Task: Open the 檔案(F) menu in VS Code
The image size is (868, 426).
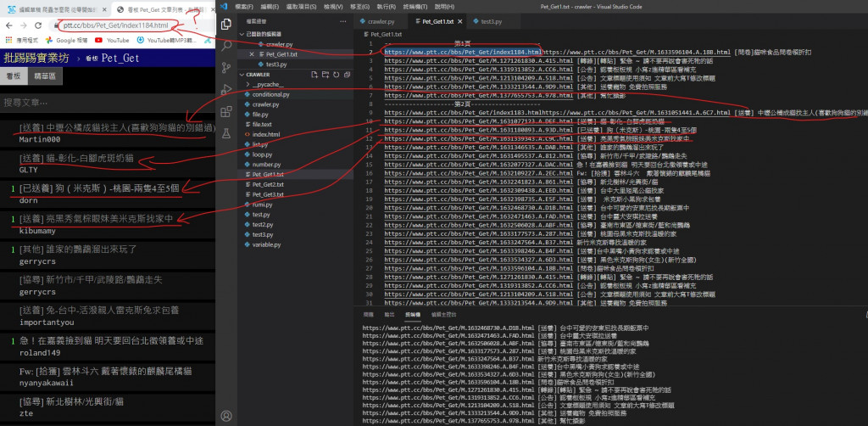Action: 244,7
